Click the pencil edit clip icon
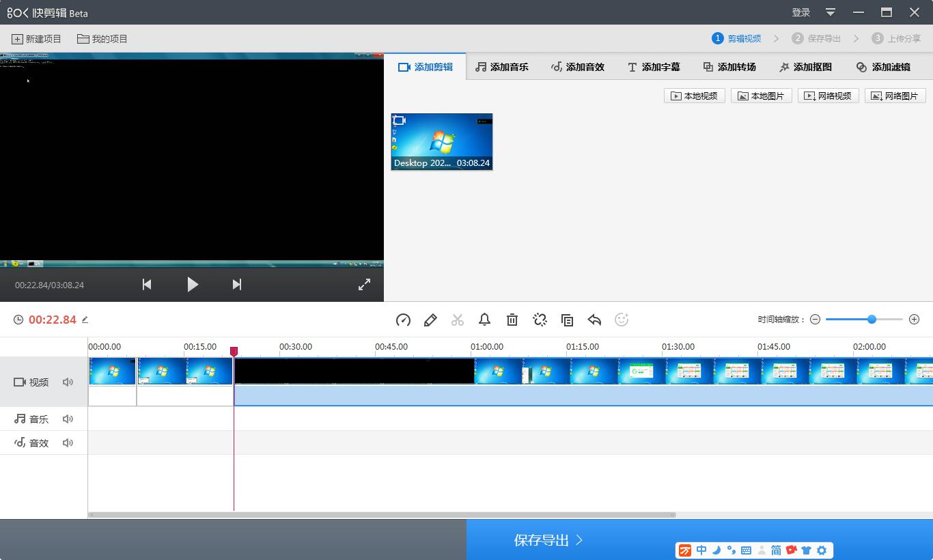 (430, 320)
